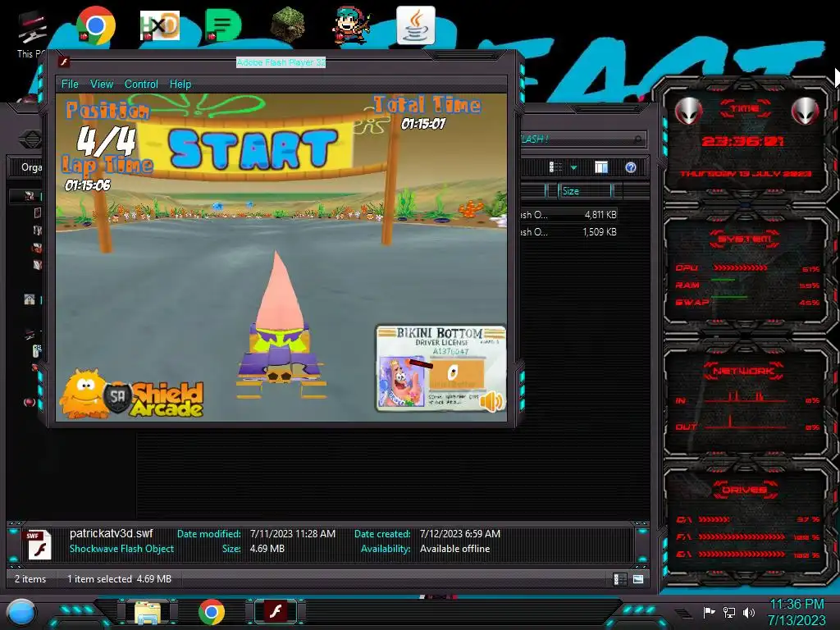This screenshot has height=630, width=840.
Task: Switch to large icons view via the status bar icon
Action: tap(638, 579)
